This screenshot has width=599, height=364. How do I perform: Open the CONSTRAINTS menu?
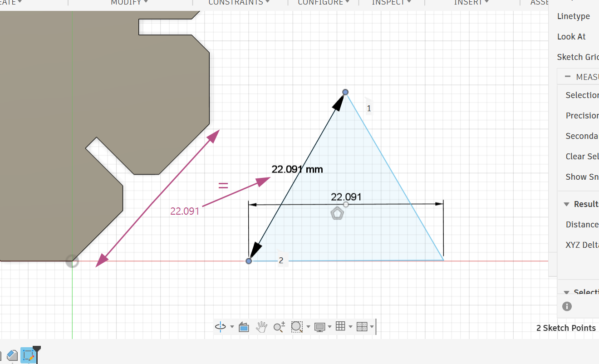click(239, 2)
